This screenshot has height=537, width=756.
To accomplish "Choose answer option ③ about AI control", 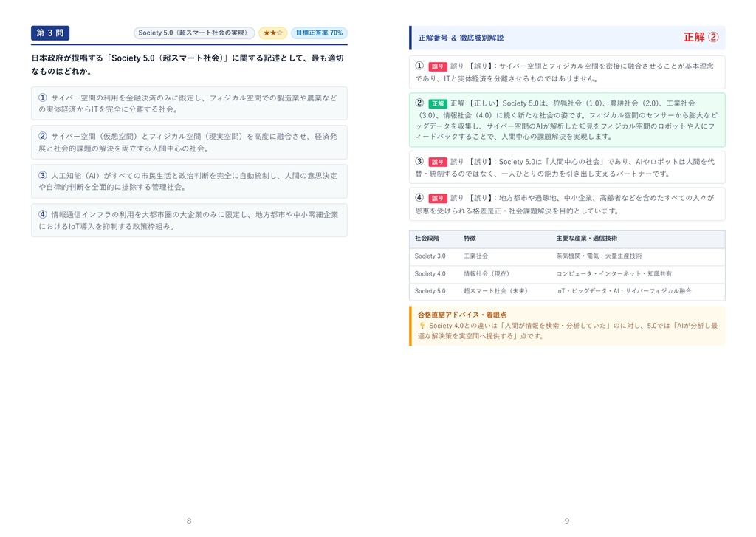I will [x=189, y=182].
